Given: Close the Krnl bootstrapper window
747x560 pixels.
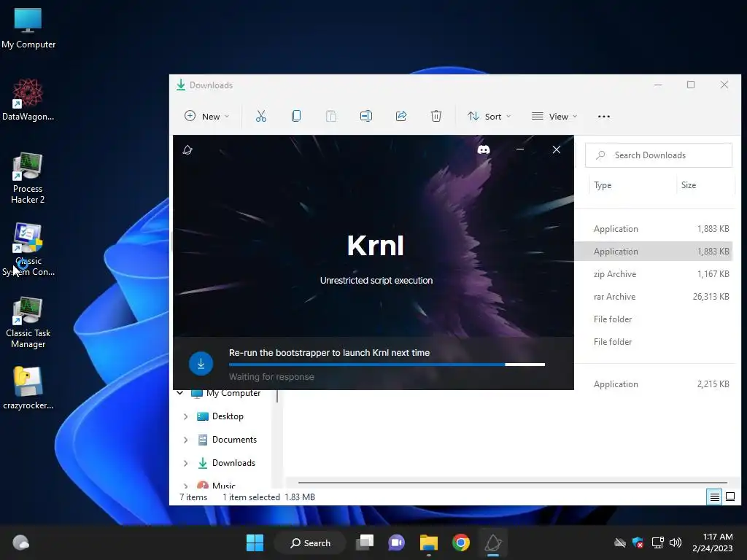Looking at the screenshot, I should [557, 149].
